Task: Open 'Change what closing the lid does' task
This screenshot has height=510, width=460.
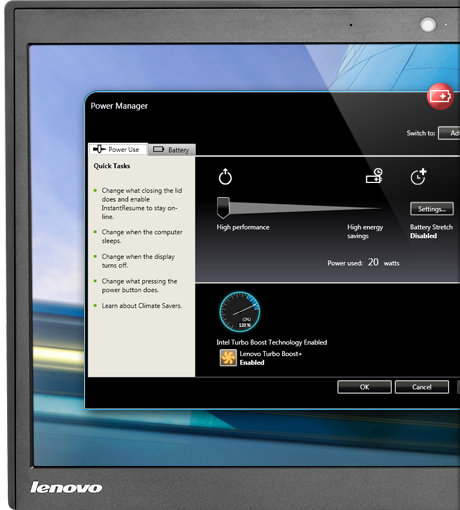Action: 142,203
